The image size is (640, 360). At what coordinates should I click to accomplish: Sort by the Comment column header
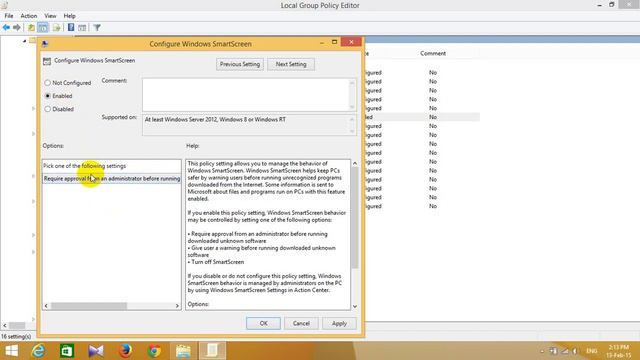[433, 53]
